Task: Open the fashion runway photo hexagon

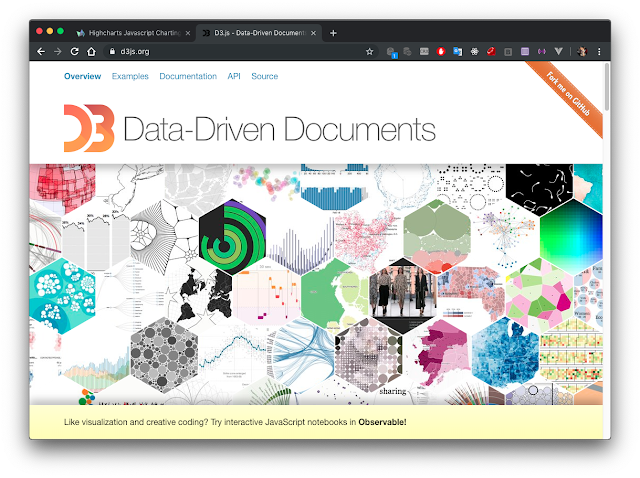Action: tap(403, 296)
